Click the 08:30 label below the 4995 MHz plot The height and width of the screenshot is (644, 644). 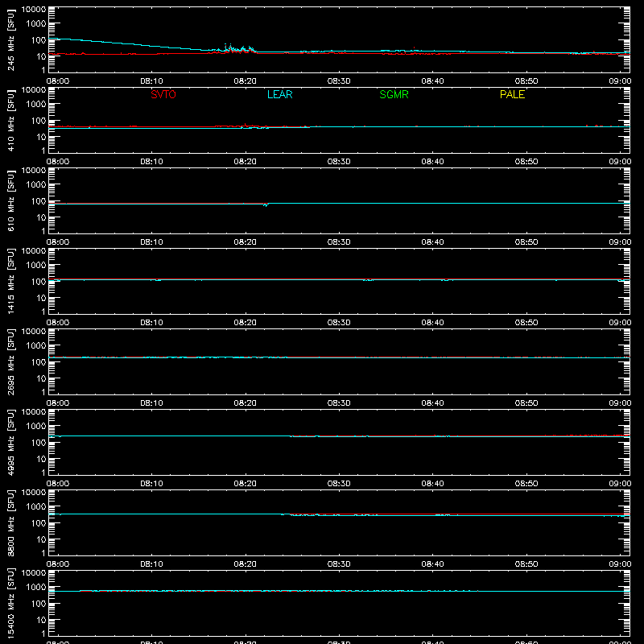point(339,484)
